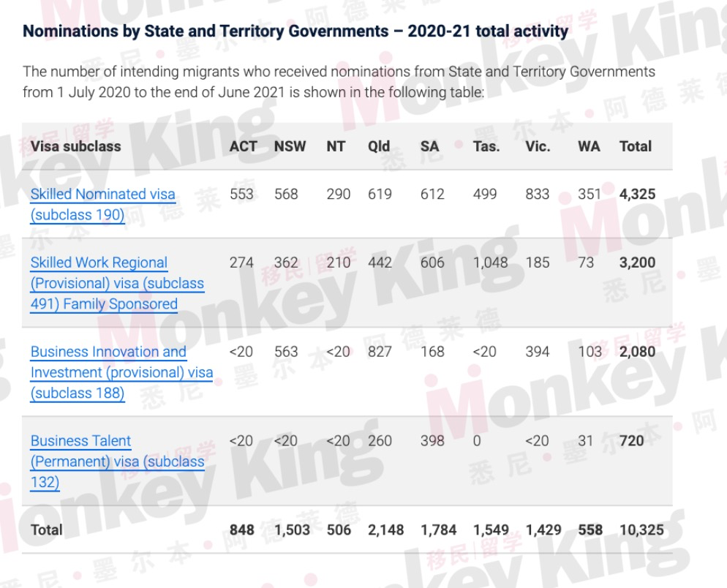The height and width of the screenshot is (588, 727).
Task: Click the WA value 31 for subclass 132
Action: pyautogui.click(x=585, y=440)
